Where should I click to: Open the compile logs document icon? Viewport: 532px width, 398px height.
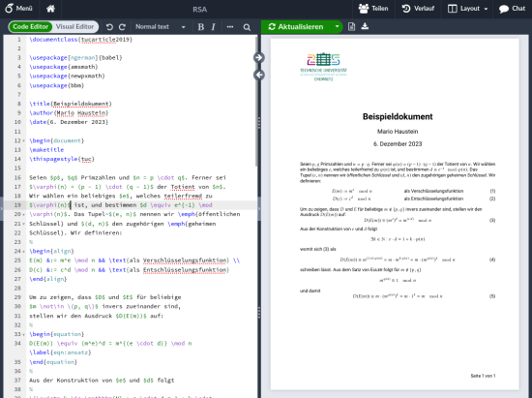351,26
